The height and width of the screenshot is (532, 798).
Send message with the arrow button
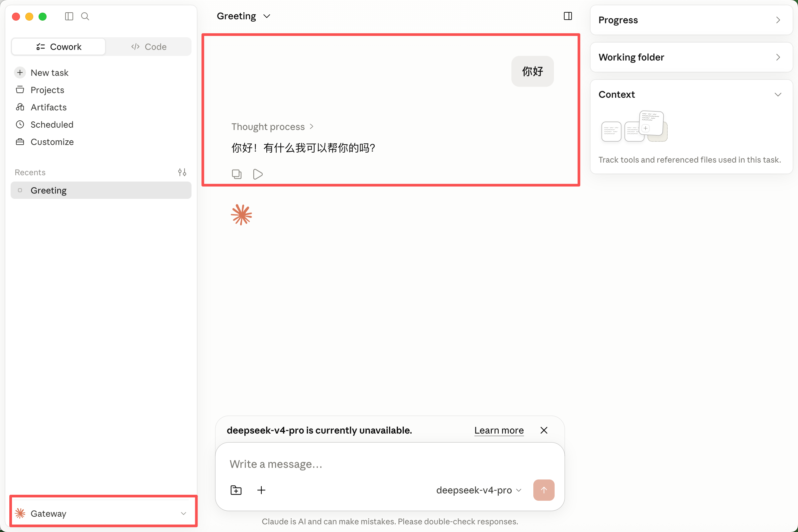pos(544,490)
